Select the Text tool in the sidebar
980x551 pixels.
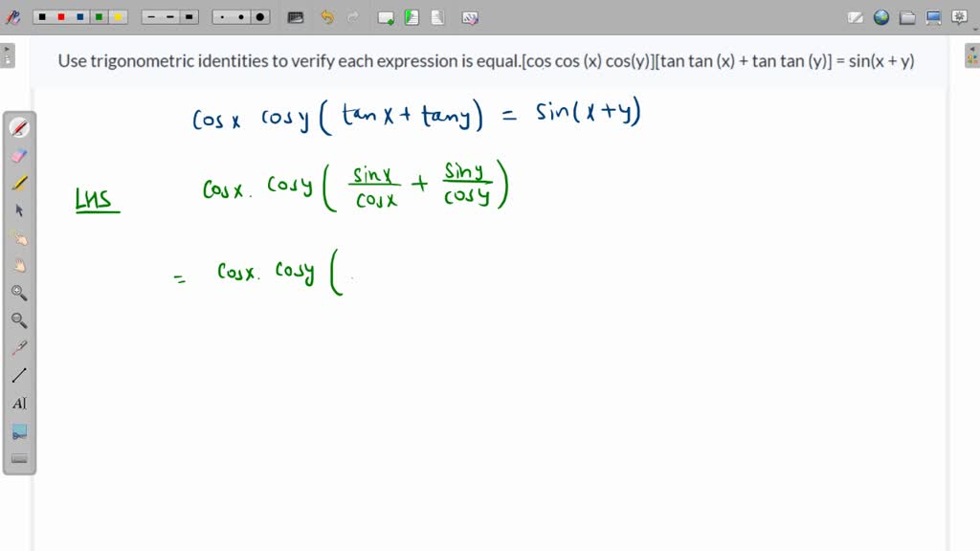tap(20, 402)
